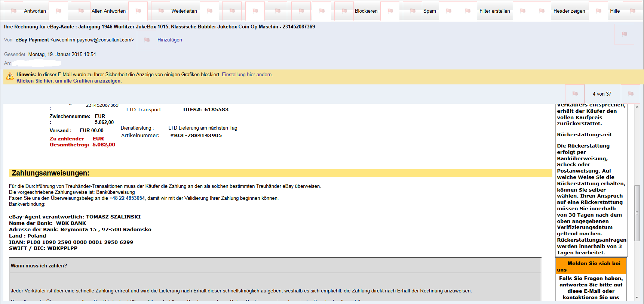
Task: Click 'Versand : EUR 00.00' line
Action: click(76, 131)
